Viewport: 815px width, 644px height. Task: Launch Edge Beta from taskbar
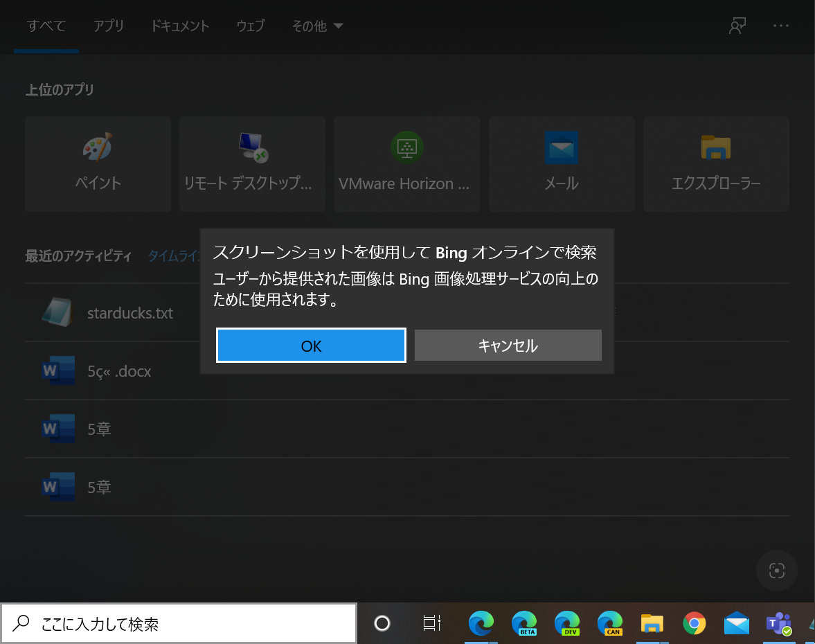pyautogui.click(x=524, y=623)
